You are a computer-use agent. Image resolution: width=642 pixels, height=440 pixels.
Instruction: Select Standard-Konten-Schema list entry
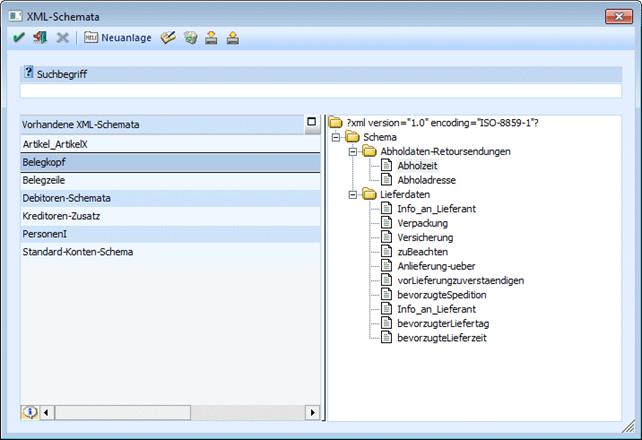pyautogui.click(x=77, y=252)
